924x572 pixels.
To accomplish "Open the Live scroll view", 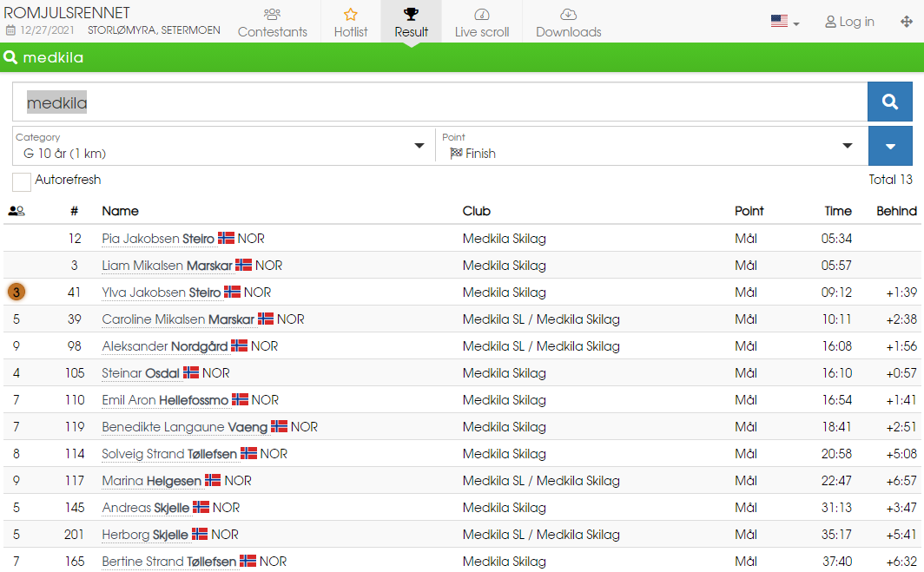I will coord(482,22).
